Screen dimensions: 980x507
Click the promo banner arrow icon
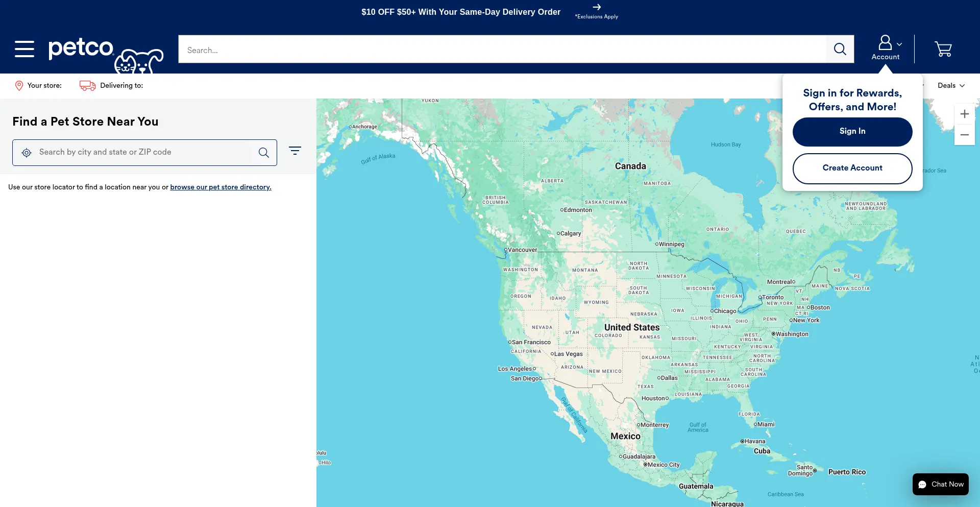click(597, 7)
